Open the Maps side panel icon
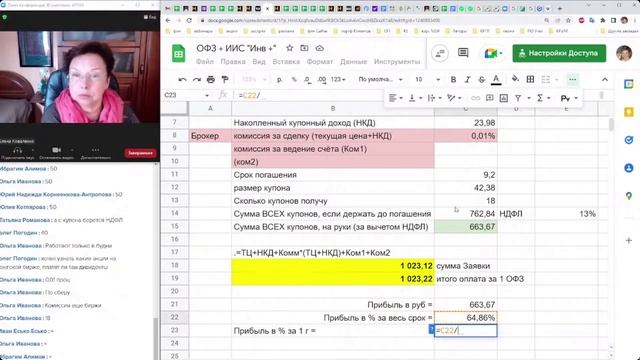The width and height of the screenshot is (640, 360). [x=629, y=196]
